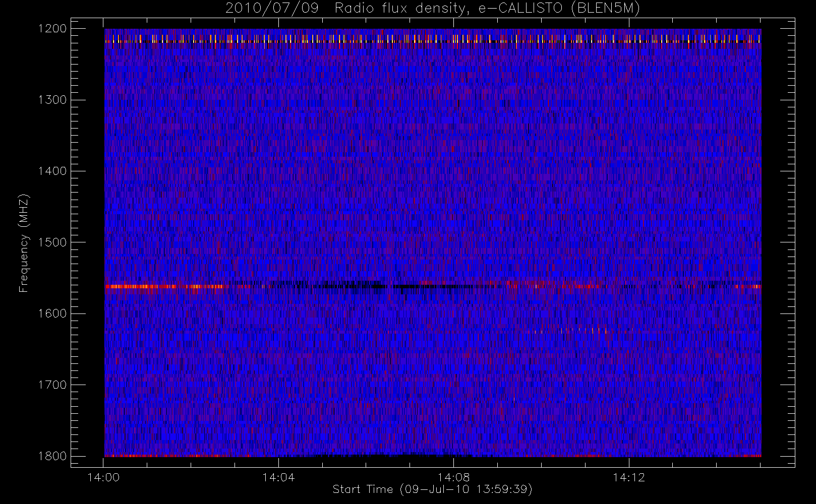This screenshot has height=504, width=816.
Task: Select the 1600 frequency tick label
Action: pyautogui.click(x=52, y=313)
